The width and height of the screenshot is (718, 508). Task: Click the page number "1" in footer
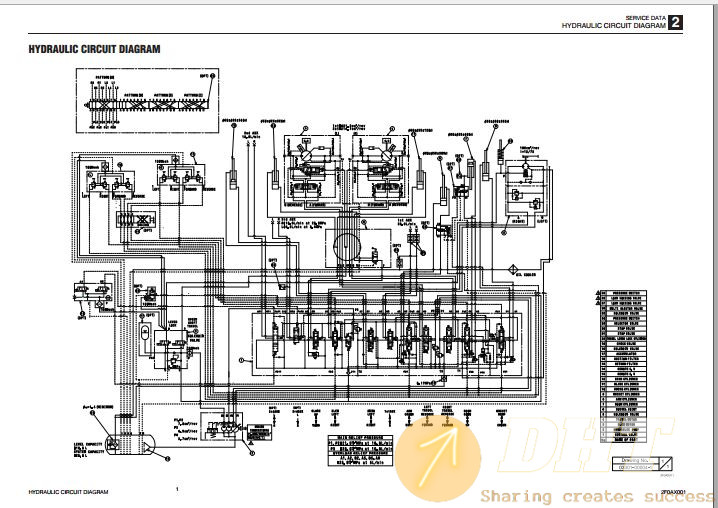click(177, 489)
